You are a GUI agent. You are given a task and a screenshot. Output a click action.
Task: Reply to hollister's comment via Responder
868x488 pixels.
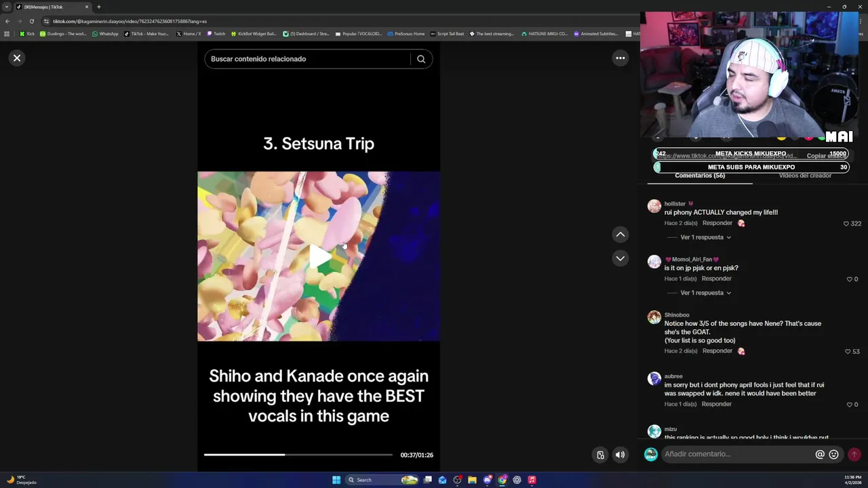pos(717,223)
